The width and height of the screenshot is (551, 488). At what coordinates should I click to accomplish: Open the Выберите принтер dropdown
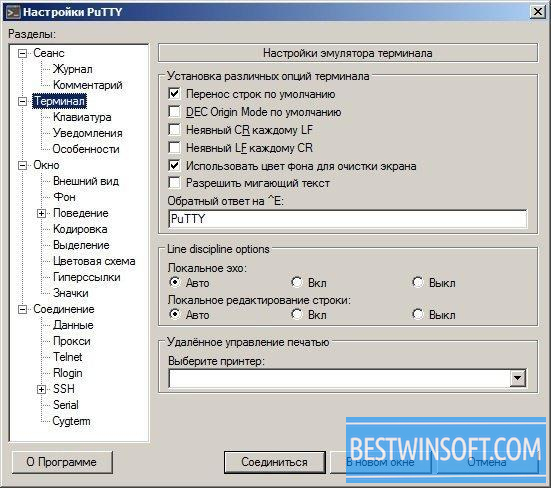pyautogui.click(x=518, y=378)
